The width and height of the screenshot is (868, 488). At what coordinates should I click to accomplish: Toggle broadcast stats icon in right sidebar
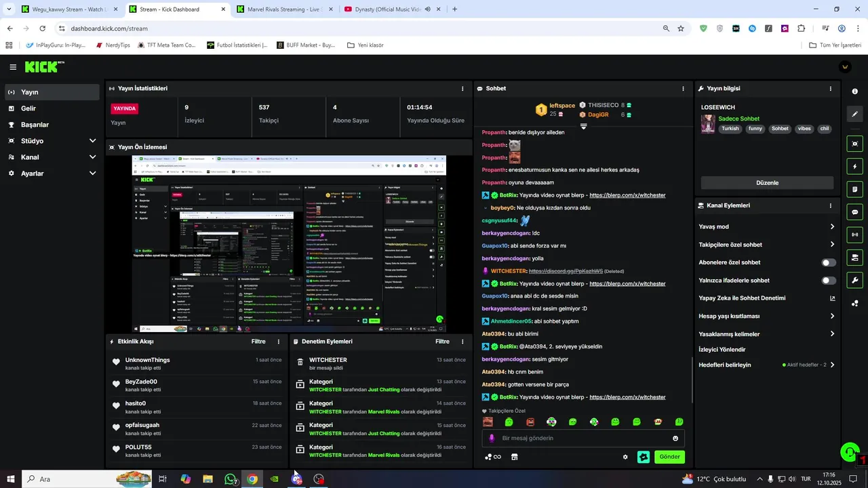854,235
